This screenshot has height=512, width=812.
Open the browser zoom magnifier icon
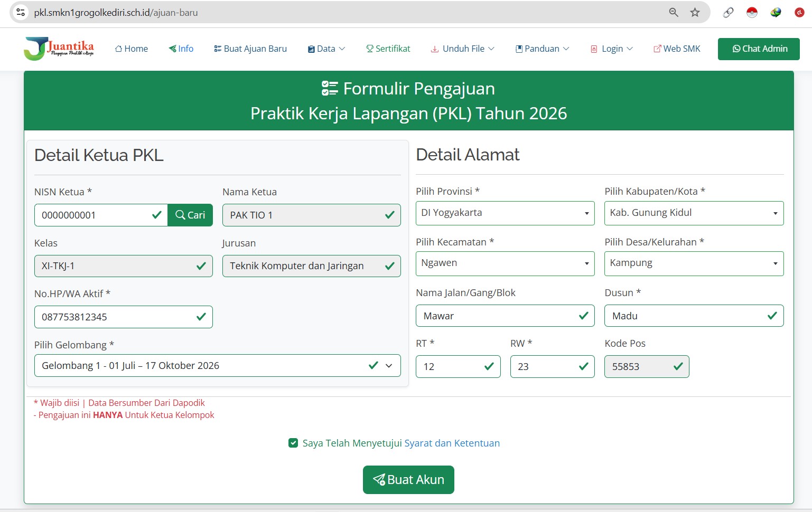[x=674, y=12]
